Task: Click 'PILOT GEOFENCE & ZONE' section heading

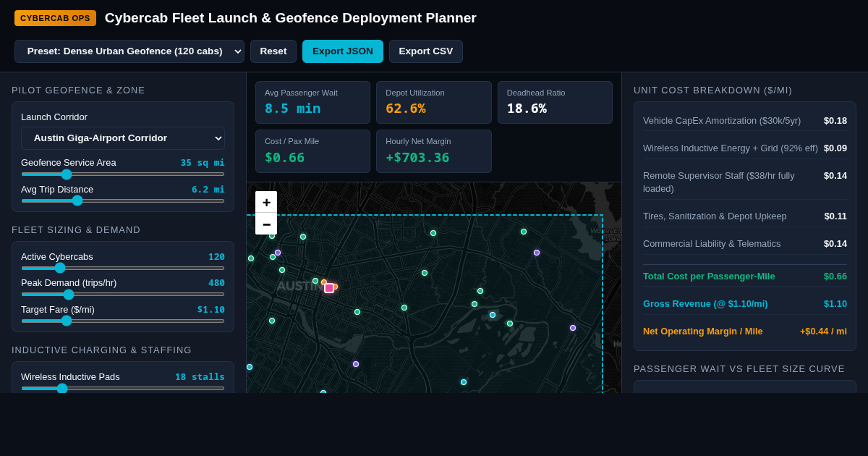Action: click(78, 90)
